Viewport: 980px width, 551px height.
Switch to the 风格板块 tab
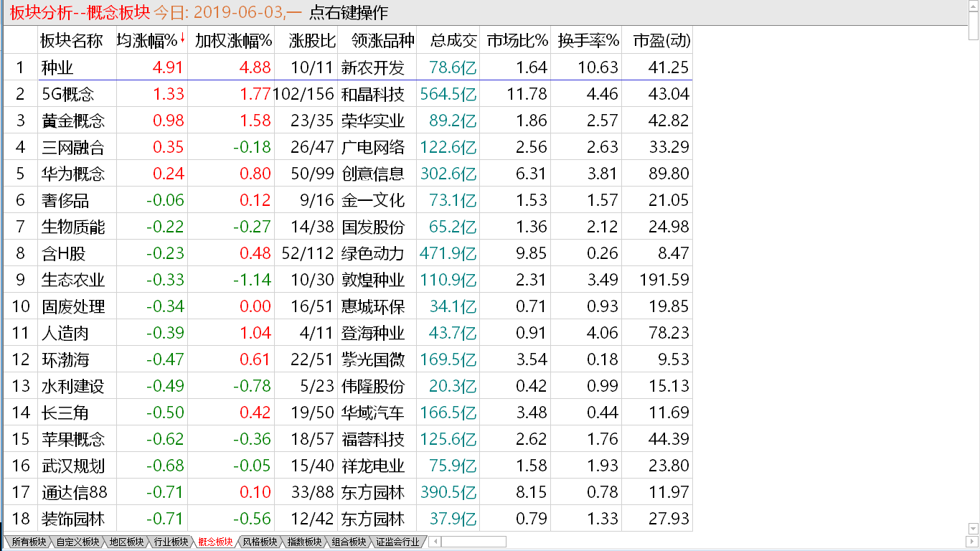click(260, 542)
